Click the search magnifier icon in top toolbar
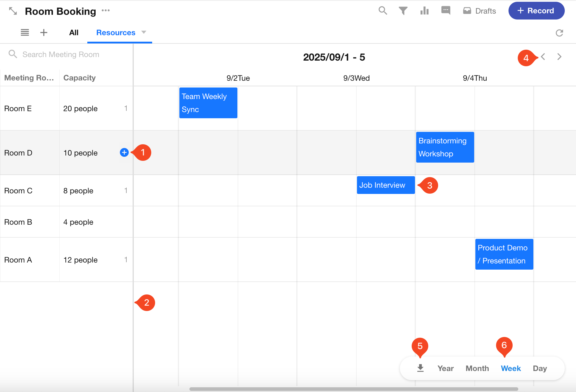This screenshot has height=392, width=576. coord(383,11)
